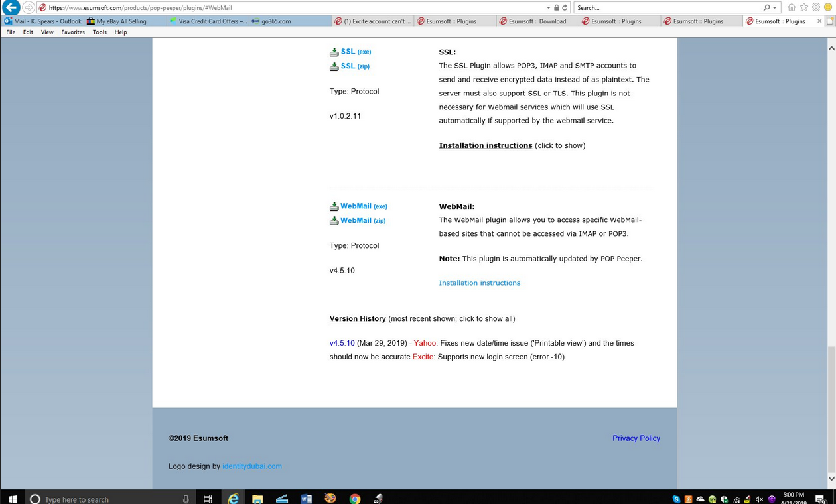
Task: Open the Wi-Fi network tray icon
Action: click(x=736, y=499)
